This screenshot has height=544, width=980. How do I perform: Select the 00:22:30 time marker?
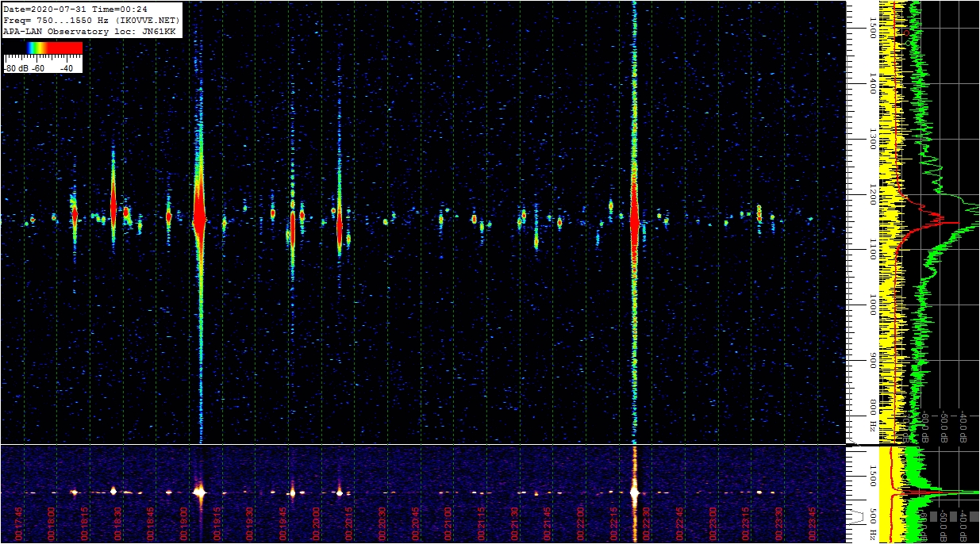(x=647, y=525)
